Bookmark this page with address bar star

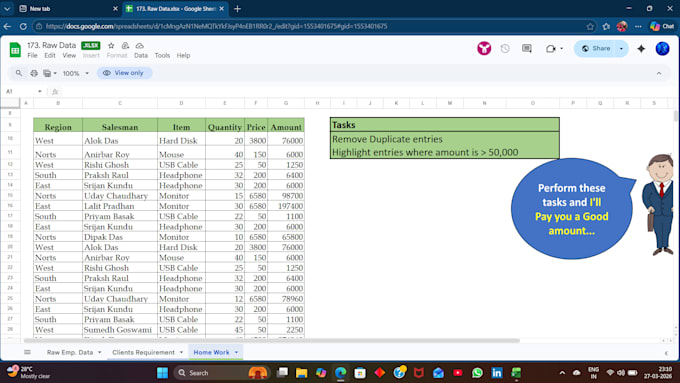(590, 26)
